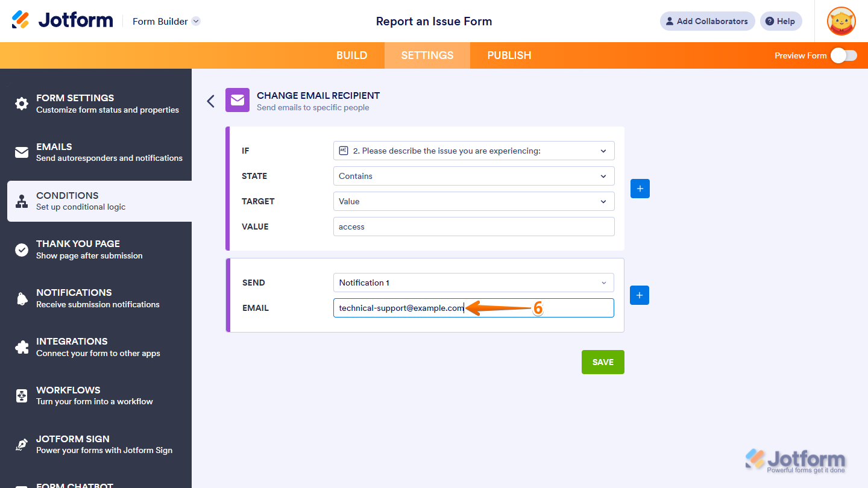The image size is (868, 488).
Task: Click the SAVE button
Action: tap(603, 361)
